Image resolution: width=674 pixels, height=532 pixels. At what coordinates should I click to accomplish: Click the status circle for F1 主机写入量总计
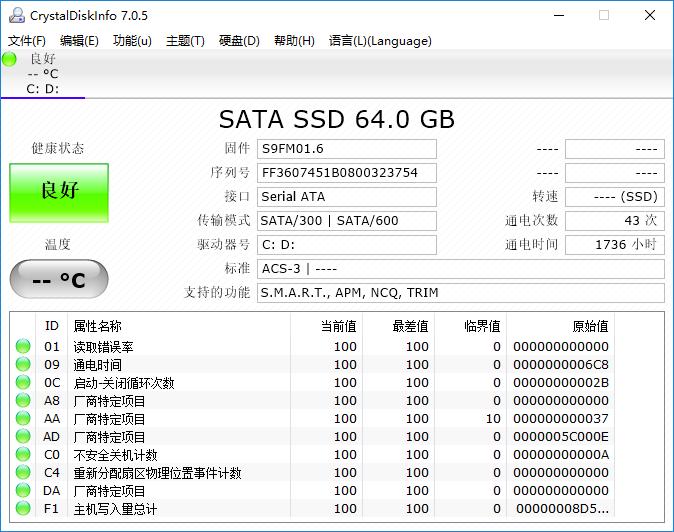coord(23,509)
